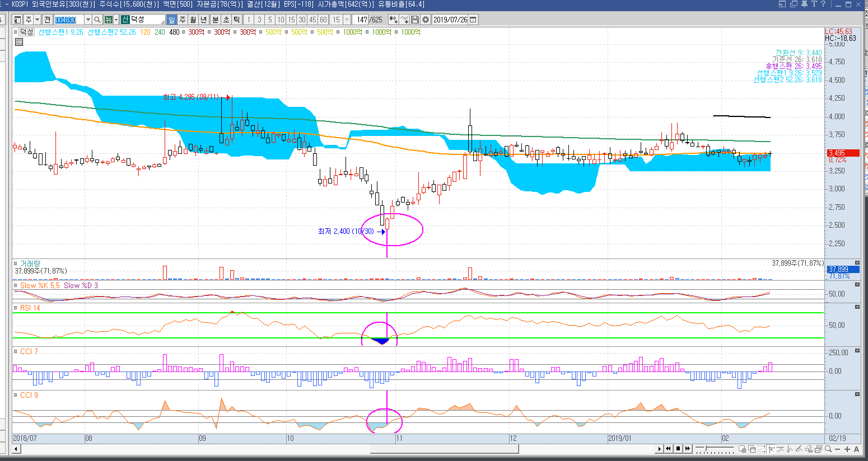The height and width of the screenshot is (461, 868).
Task: Click the stock search magnifier icon
Action: [x=97, y=20]
